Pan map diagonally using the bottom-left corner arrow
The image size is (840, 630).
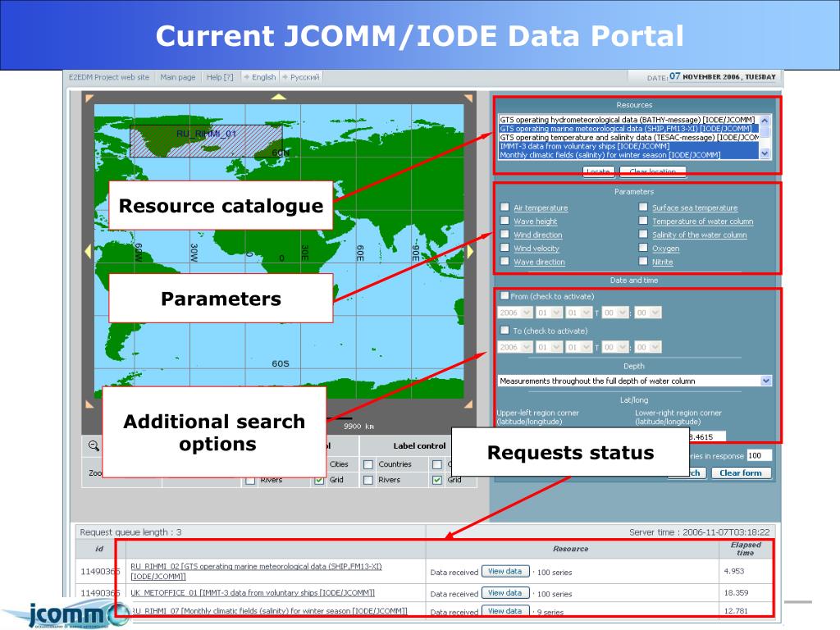[89, 404]
